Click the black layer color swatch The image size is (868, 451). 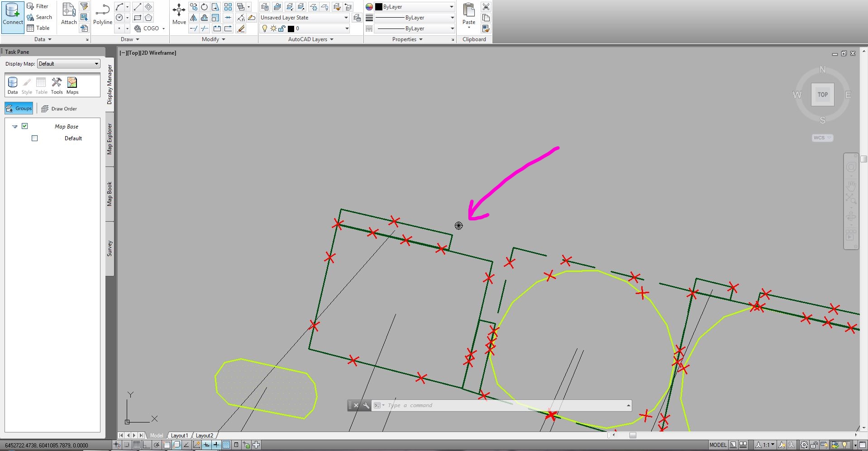[290, 28]
